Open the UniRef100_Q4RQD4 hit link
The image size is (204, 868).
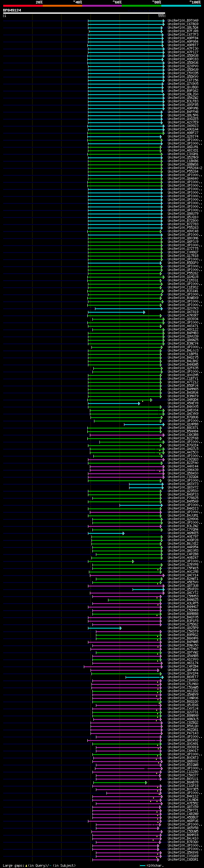[183, 400]
